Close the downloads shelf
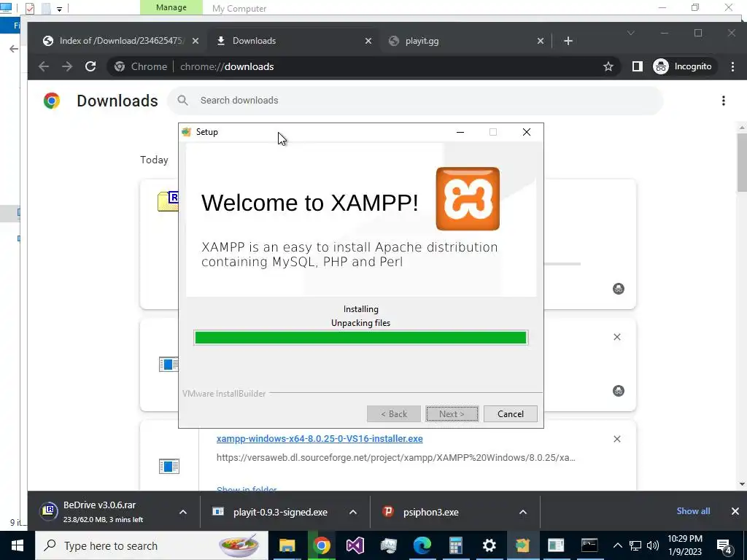Viewport: 747px width, 560px height. [x=735, y=511]
